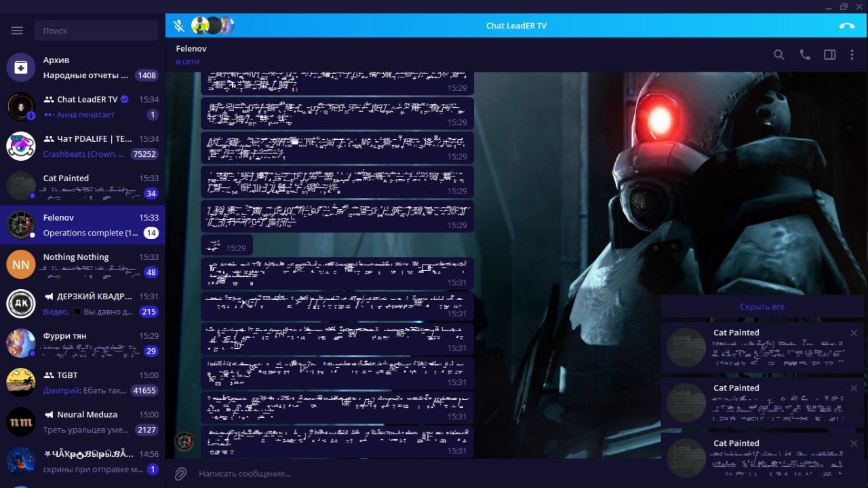This screenshot has height=488, width=868.
Task: Close the top Cat Painted notification
Action: pyautogui.click(x=854, y=333)
